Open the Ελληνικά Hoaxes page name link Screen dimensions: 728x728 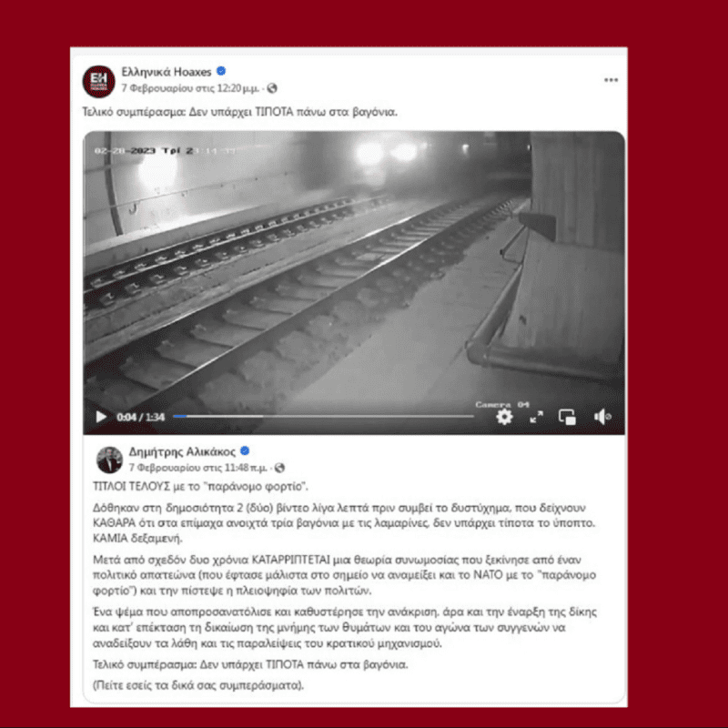167,72
